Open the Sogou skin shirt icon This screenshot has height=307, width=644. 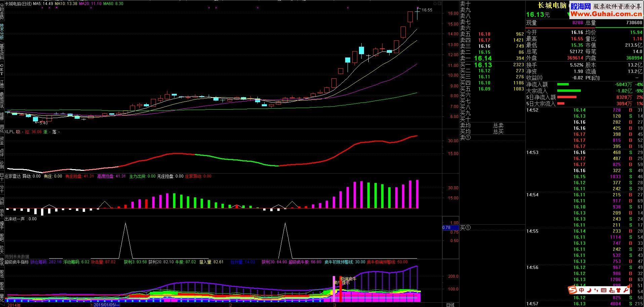click(x=619, y=290)
